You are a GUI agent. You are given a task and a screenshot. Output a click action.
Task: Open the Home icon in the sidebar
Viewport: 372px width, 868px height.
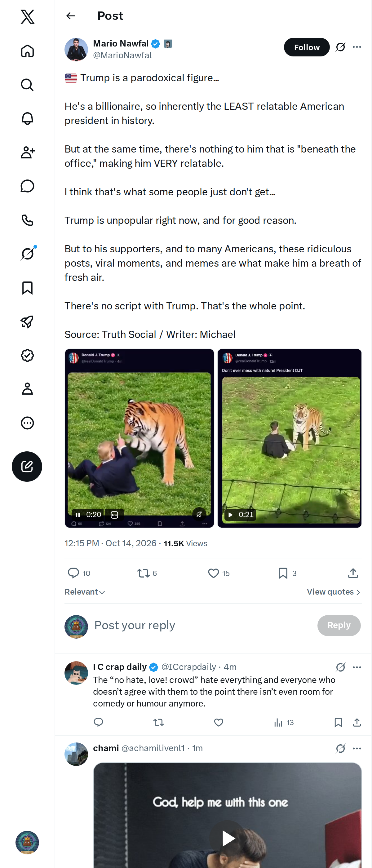tap(27, 51)
